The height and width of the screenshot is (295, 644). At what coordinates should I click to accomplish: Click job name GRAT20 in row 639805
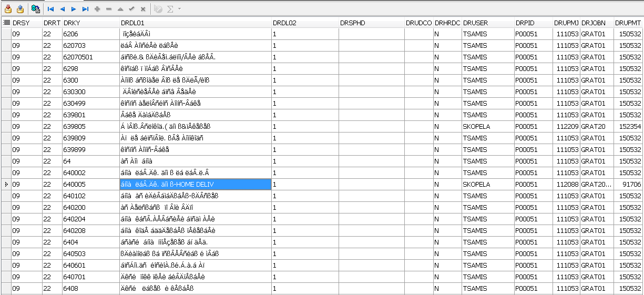[597, 127]
